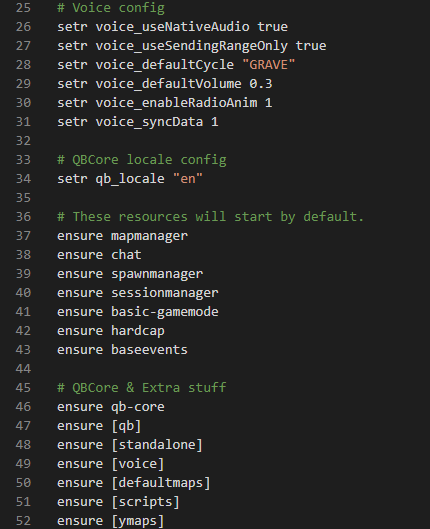This screenshot has height=529, width=430.
Task: Click "sessionmanager" resource name
Action: coord(165,293)
